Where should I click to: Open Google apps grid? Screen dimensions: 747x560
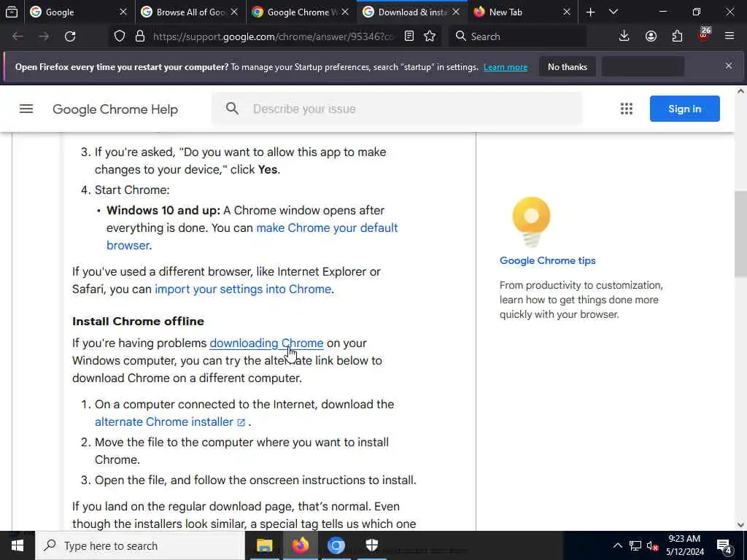[x=627, y=109]
